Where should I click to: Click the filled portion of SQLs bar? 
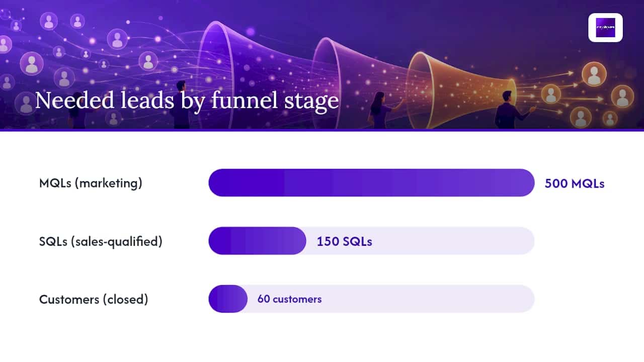click(x=257, y=241)
